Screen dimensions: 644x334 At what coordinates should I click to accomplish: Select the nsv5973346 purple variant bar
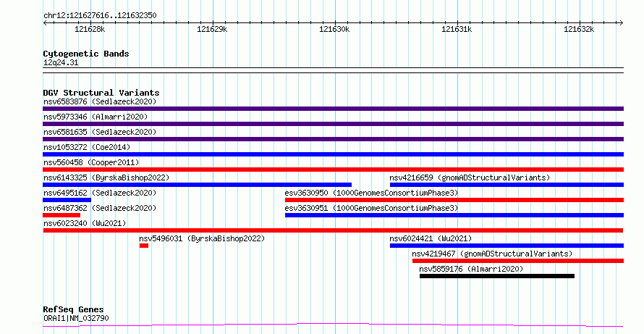(333, 124)
